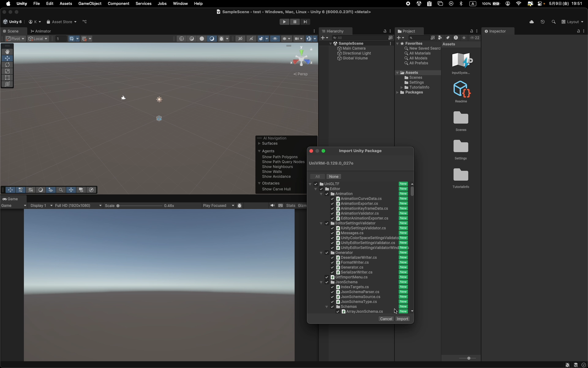The height and width of the screenshot is (368, 588).
Task: Click the Sun light gizmo in Scene
Action: pos(159,99)
